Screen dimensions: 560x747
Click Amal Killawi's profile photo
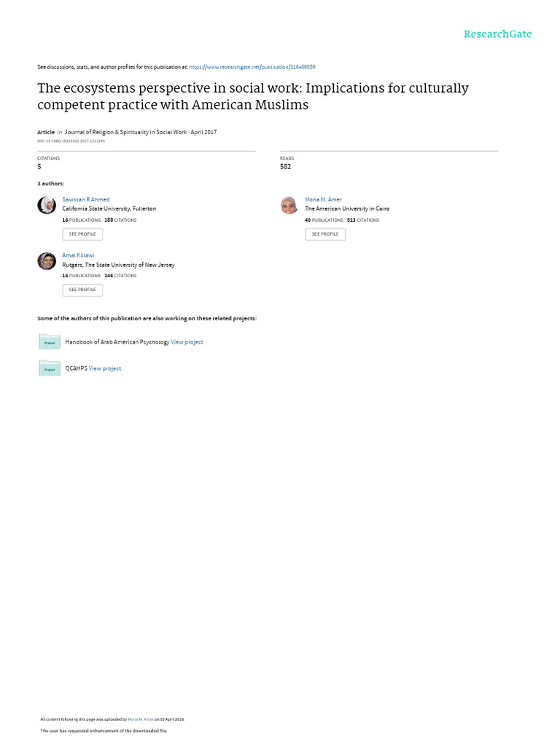[47, 261]
